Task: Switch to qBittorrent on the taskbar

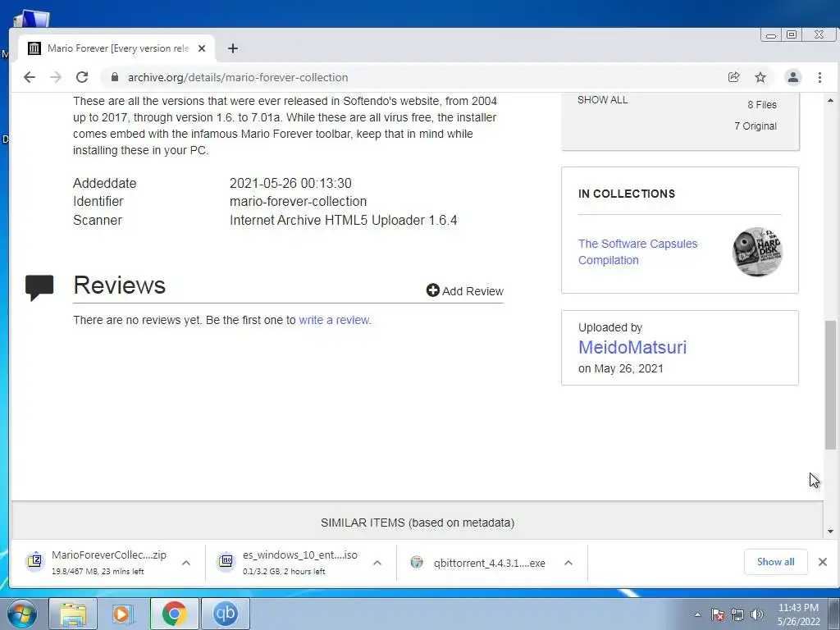Action: [226, 614]
